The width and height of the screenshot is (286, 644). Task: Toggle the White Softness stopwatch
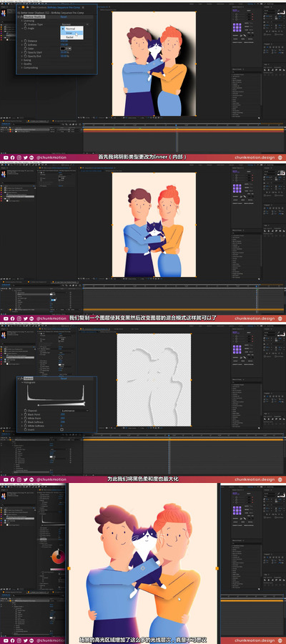coord(26,426)
